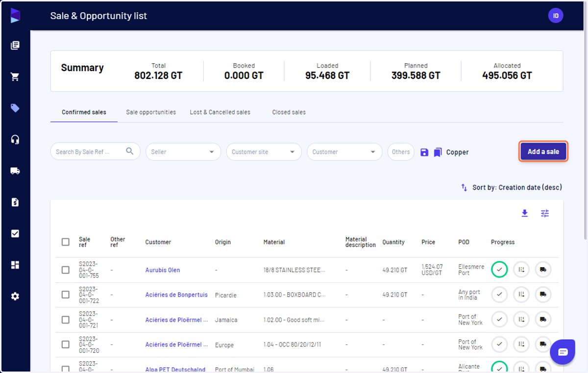Viewport: 588px width, 373px height.
Task: Open the headset support sidebar icon
Action: point(15,140)
